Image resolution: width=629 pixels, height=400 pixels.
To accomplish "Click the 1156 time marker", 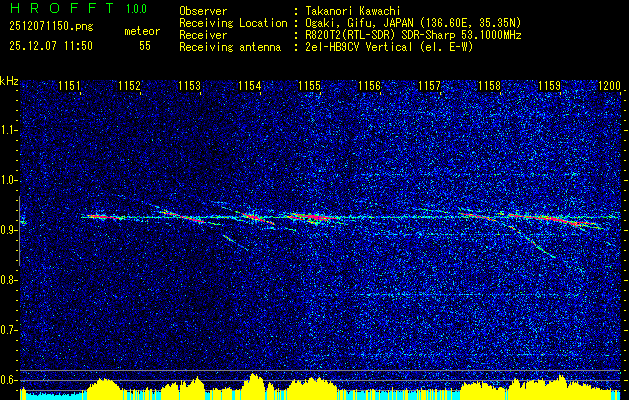I will (x=369, y=86).
